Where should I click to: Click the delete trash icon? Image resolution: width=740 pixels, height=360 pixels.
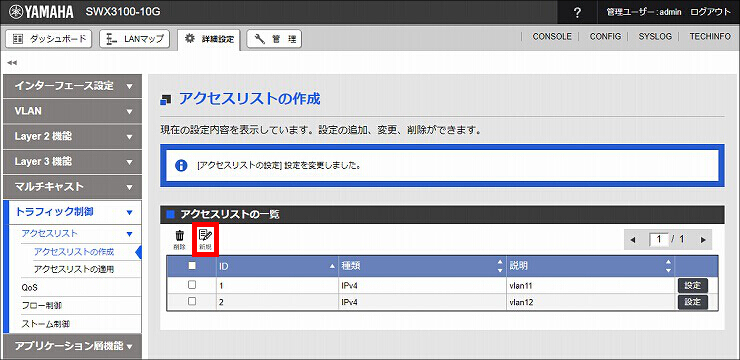point(180,240)
